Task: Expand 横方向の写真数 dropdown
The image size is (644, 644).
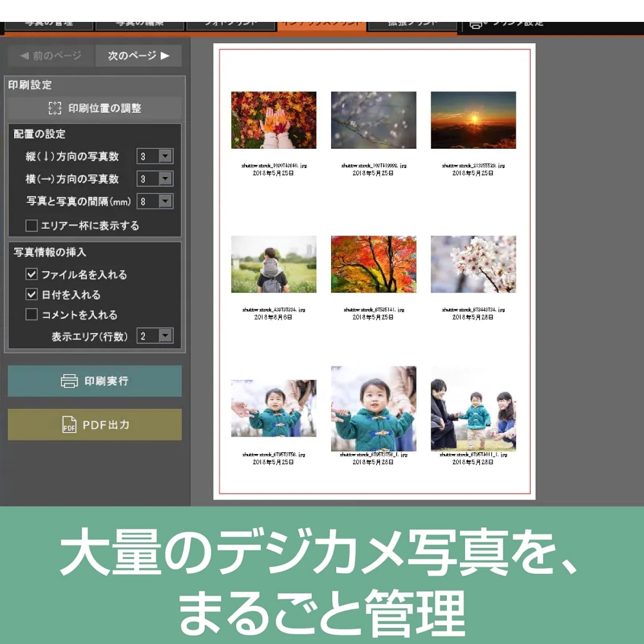Action: coord(166,179)
